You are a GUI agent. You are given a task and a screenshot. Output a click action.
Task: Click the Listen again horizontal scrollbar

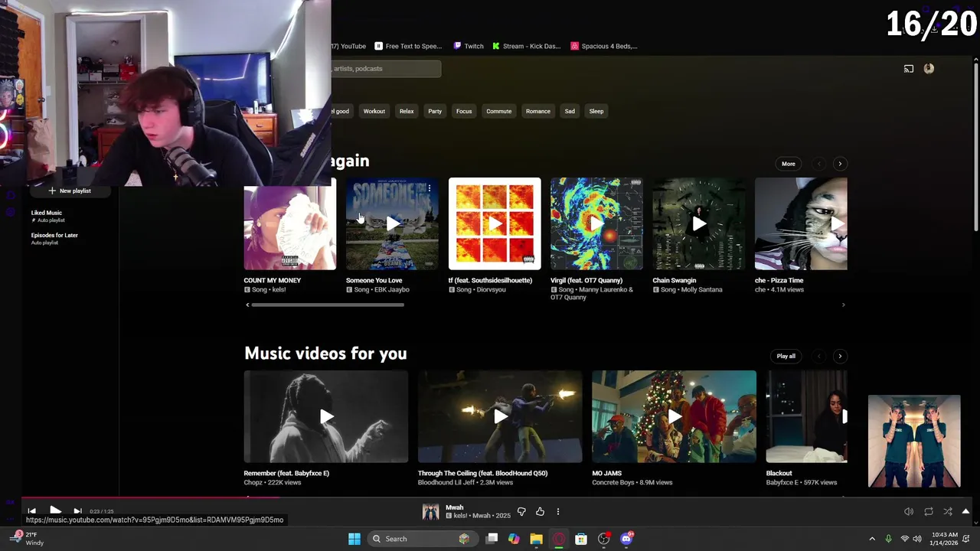(x=328, y=305)
